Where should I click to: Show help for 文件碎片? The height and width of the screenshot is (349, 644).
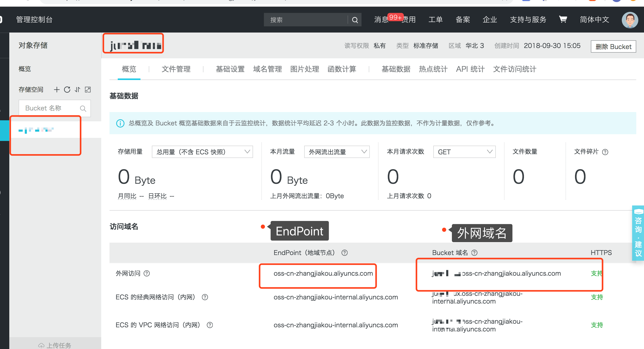[x=605, y=152]
